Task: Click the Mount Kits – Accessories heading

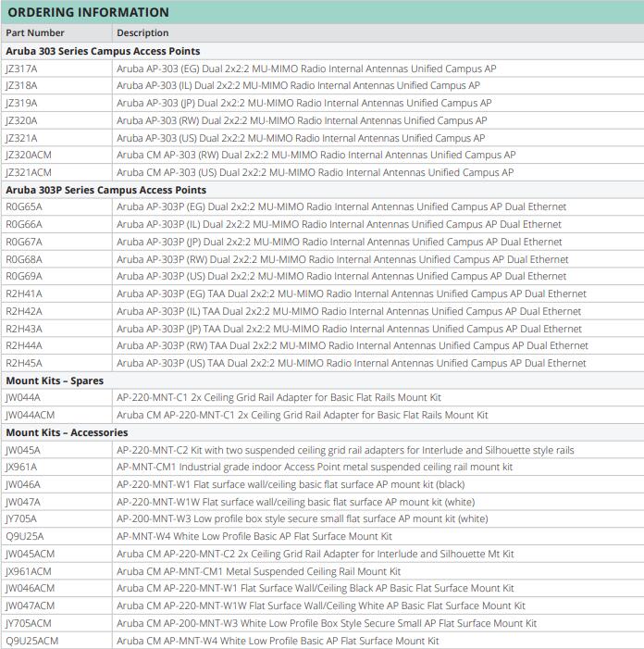Action: (67, 432)
